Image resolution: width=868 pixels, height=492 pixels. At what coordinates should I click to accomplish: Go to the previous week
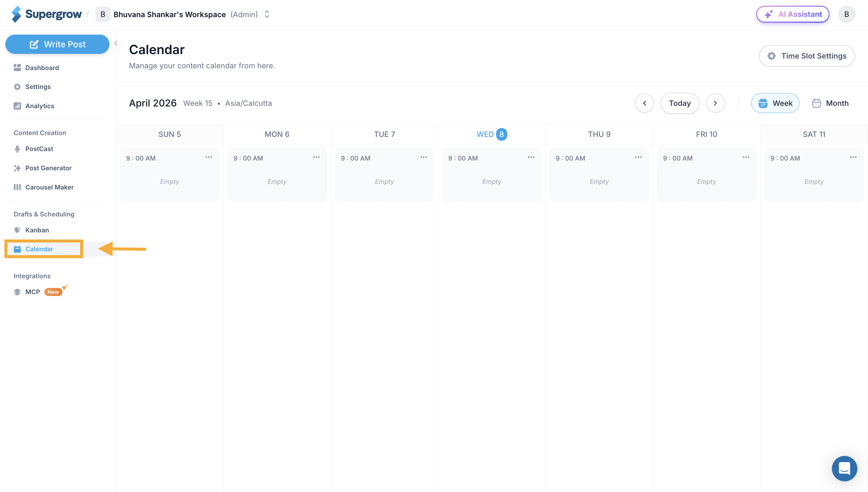tap(644, 103)
